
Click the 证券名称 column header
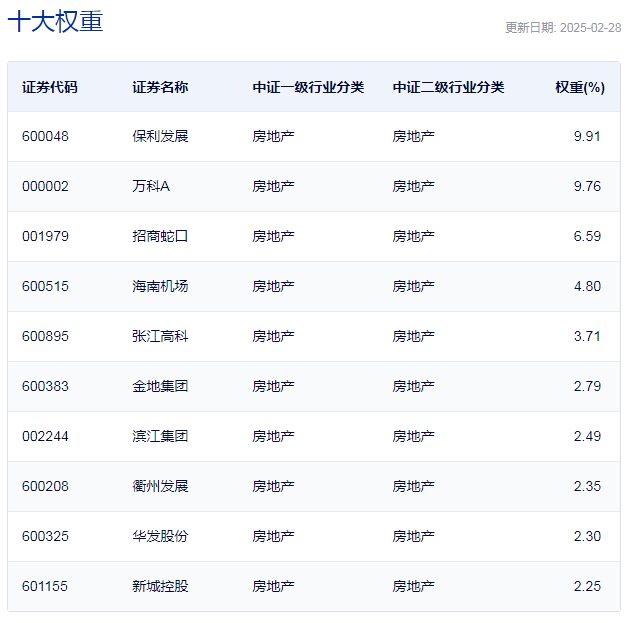(160, 87)
